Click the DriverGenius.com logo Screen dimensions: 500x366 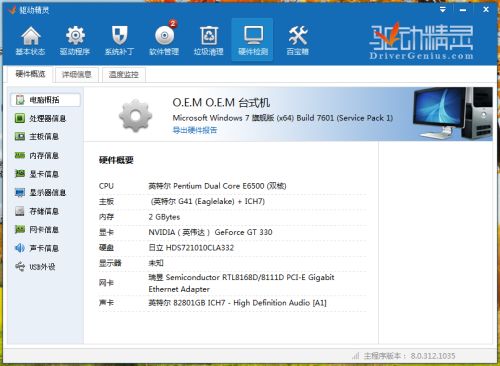tap(421, 41)
